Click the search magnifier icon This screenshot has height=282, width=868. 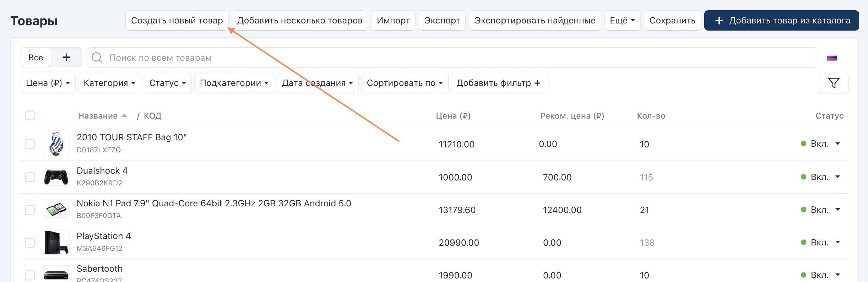(97, 58)
